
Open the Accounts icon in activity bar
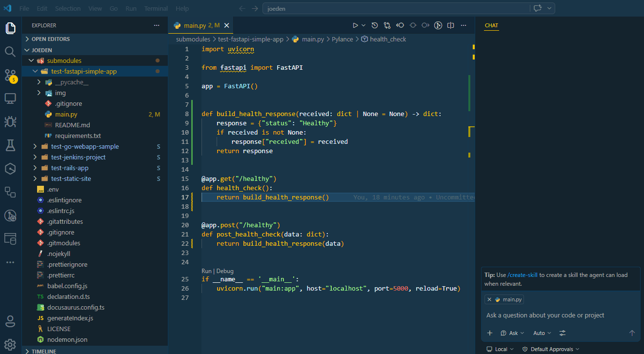(10, 321)
